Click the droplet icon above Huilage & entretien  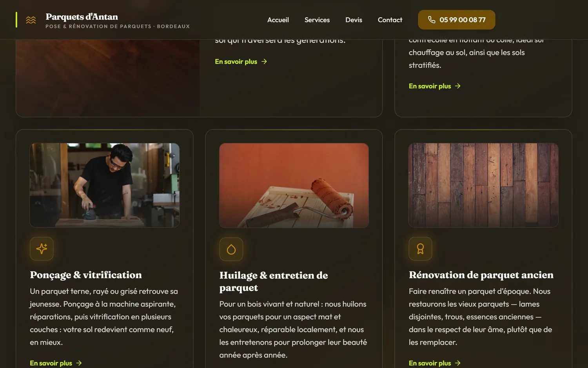[x=231, y=249]
